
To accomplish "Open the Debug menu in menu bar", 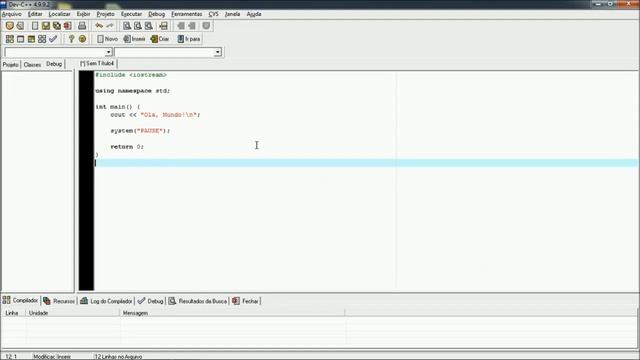I will tap(156, 14).
